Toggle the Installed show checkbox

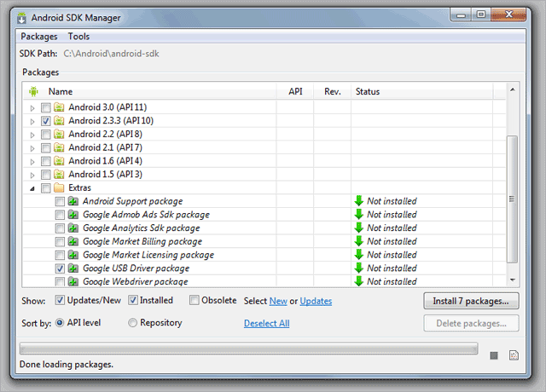click(x=133, y=300)
